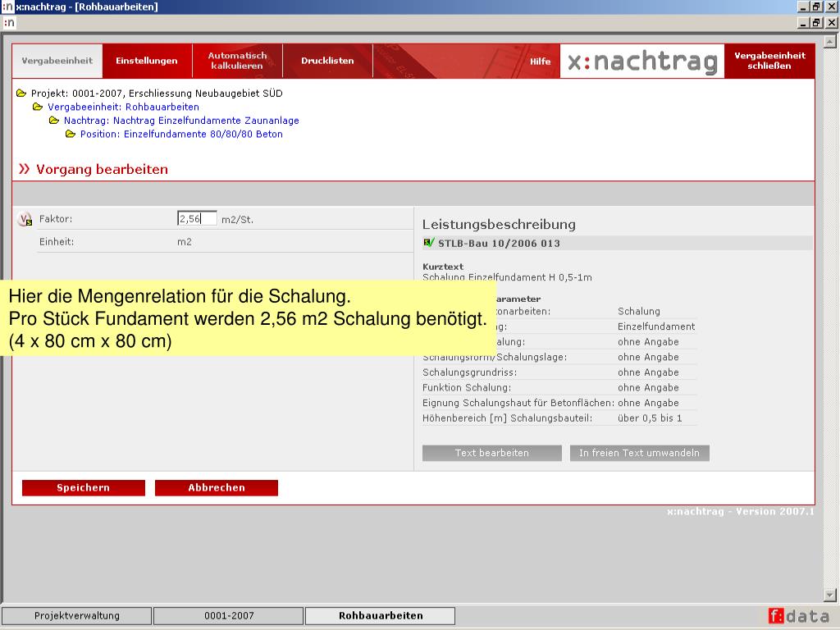
Task: Click 'Höhenbereich [m] Schalungsbauteil:' label
Action: [x=507, y=418]
